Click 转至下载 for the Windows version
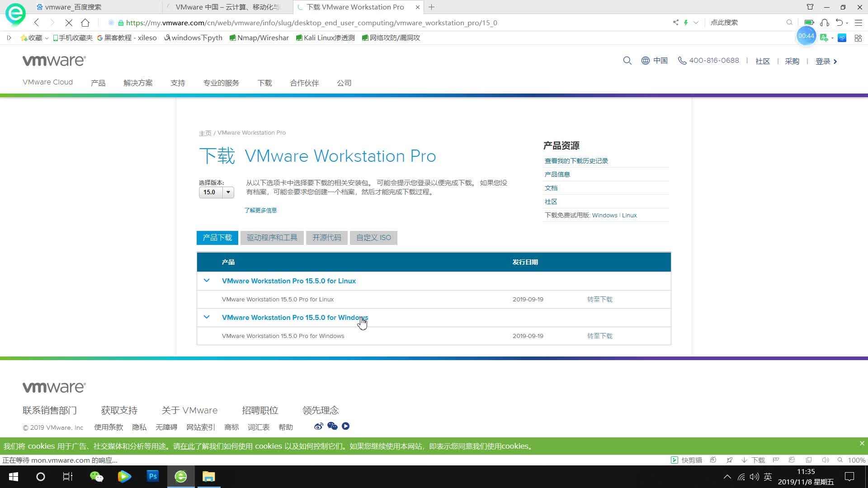 [599, 336]
